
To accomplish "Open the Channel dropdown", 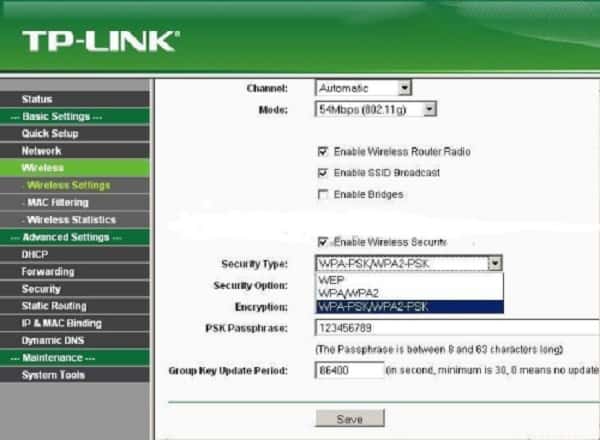I will [364, 88].
